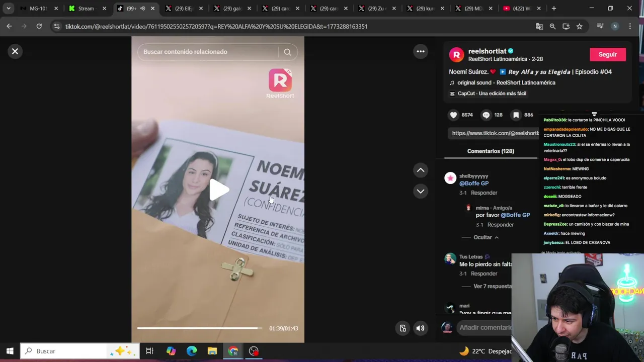The image size is (644, 362).
Task: Expand Ver 7 respuestas
Action: coord(492,286)
